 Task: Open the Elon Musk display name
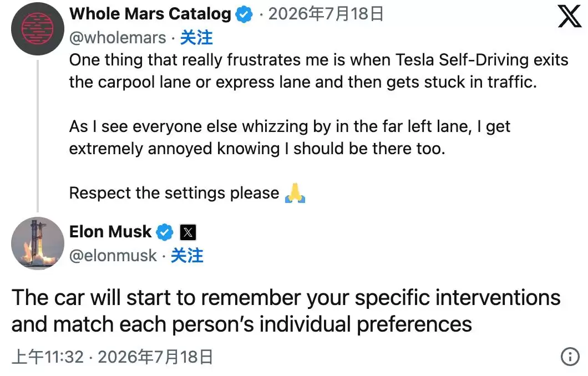point(110,232)
